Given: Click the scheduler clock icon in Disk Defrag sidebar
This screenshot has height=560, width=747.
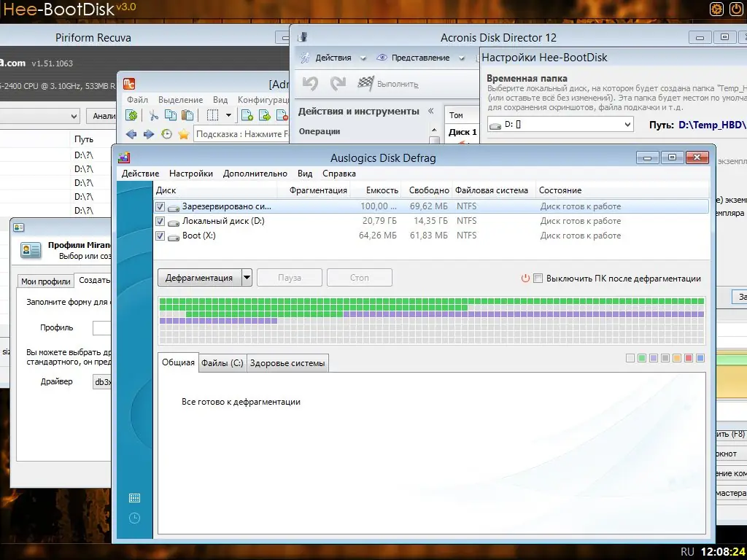Looking at the screenshot, I should pyautogui.click(x=134, y=518).
